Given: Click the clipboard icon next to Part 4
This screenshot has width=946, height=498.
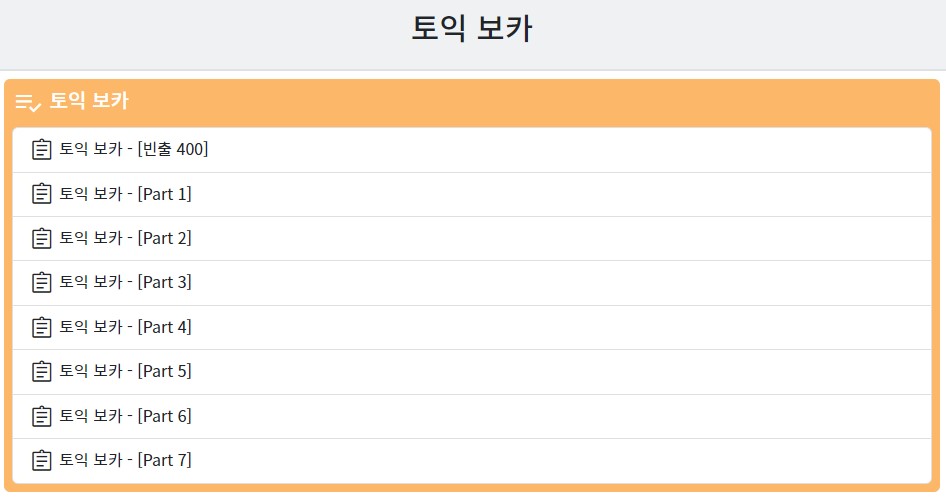Looking at the screenshot, I should click(x=42, y=327).
